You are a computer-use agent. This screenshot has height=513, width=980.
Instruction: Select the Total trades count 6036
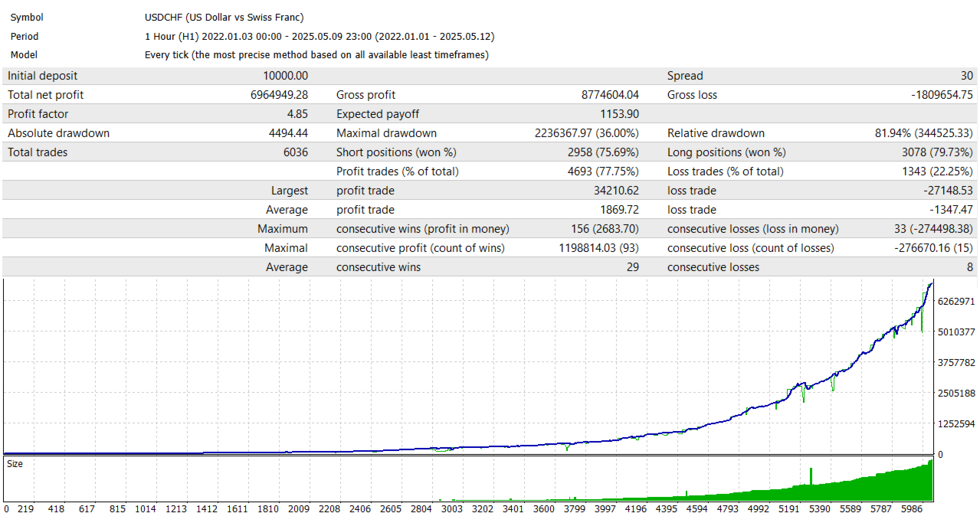(295, 152)
